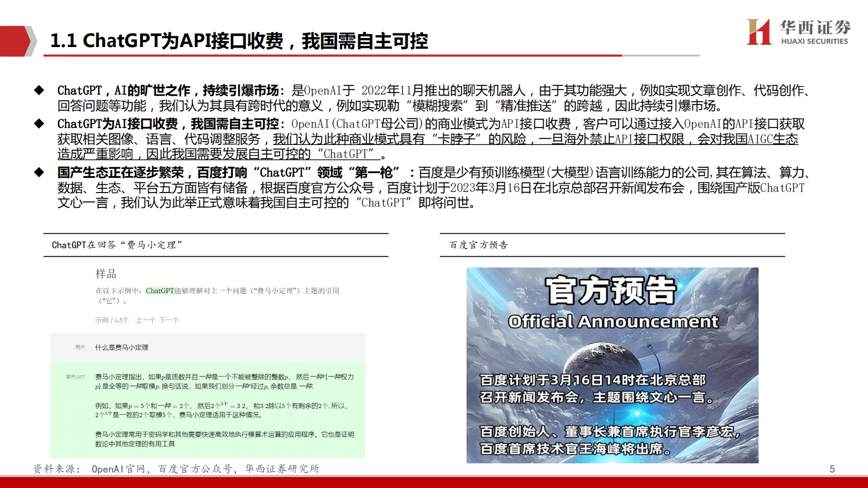868x488 pixels.
Task: Click the caption "百度官方预告"
Action: click(x=479, y=245)
